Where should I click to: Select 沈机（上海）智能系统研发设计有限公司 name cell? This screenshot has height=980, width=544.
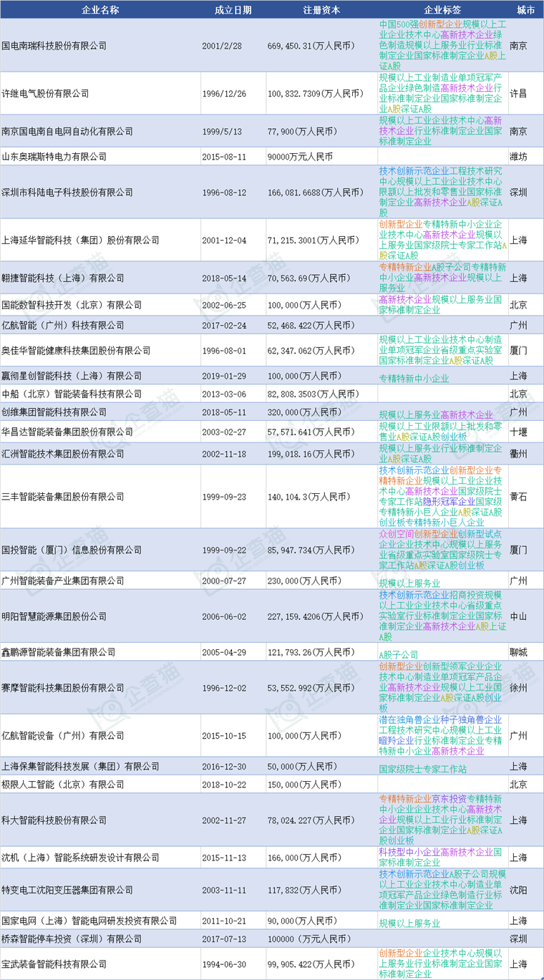pyautogui.click(x=80, y=858)
